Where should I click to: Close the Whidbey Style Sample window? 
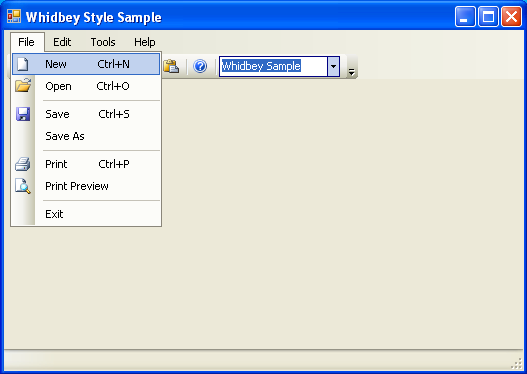511,16
